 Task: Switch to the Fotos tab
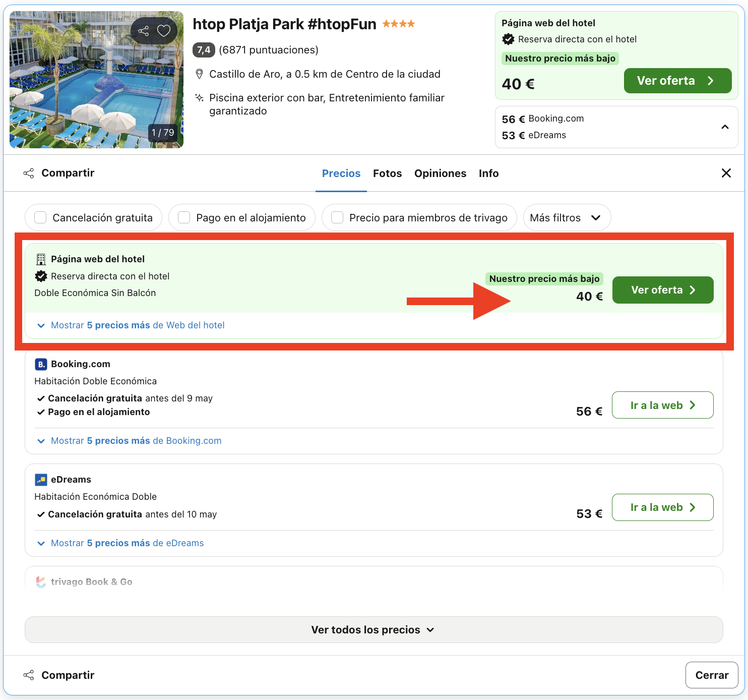point(387,173)
